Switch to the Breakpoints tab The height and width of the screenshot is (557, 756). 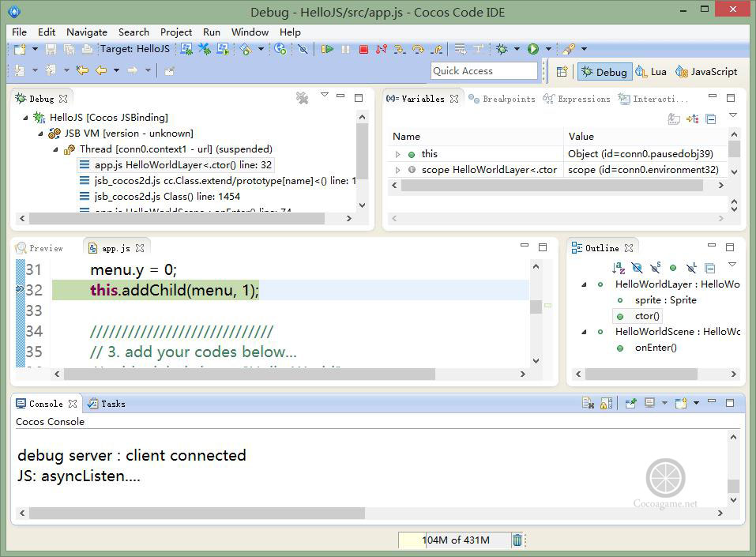click(x=502, y=99)
